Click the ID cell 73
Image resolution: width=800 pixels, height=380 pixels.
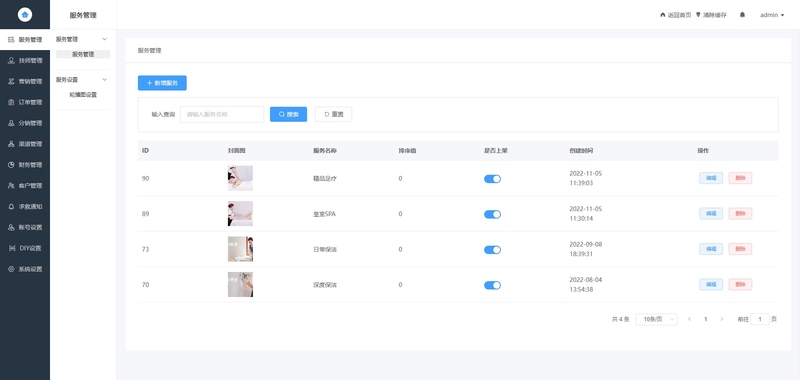[x=145, y=249]
